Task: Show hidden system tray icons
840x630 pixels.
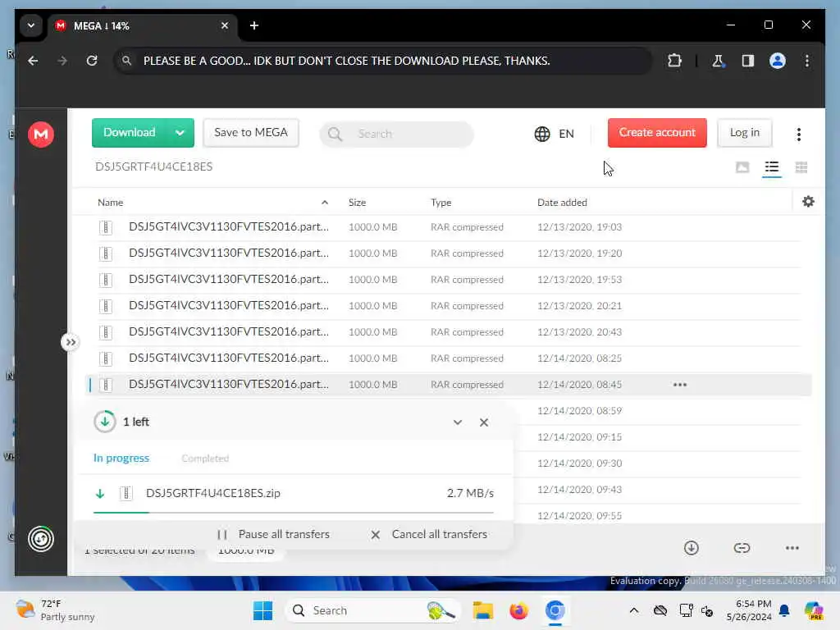Action: point(634,610)
